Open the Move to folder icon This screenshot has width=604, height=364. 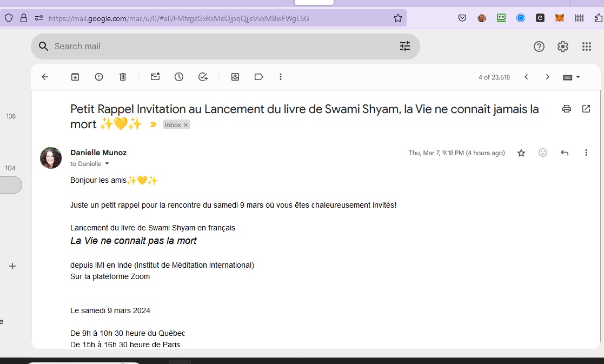tap(235, 77)
